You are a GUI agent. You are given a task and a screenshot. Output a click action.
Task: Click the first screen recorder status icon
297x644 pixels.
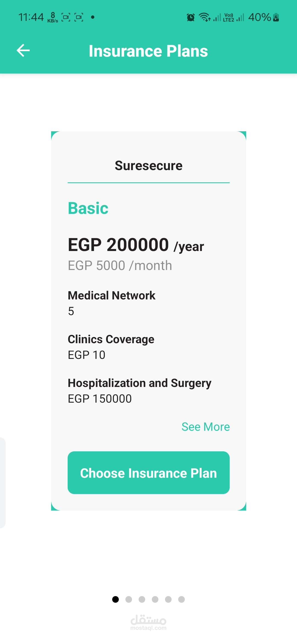coord(66,17)
